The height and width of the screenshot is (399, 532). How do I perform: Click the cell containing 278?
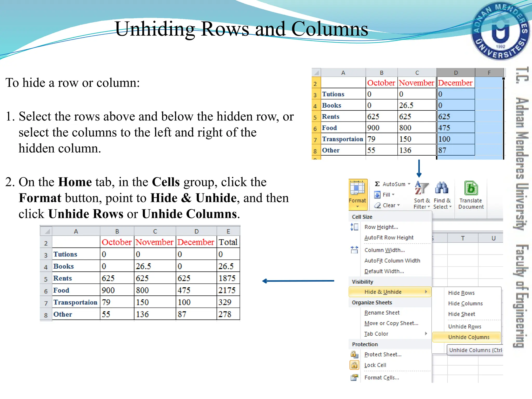(228, 314)
